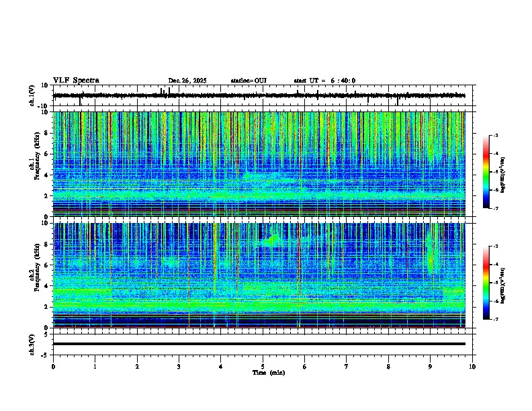Viewport: 532px width, 411px height.
Task: Click the ch.1 color bar's log(PSD) label
Action: coord(502,175)
